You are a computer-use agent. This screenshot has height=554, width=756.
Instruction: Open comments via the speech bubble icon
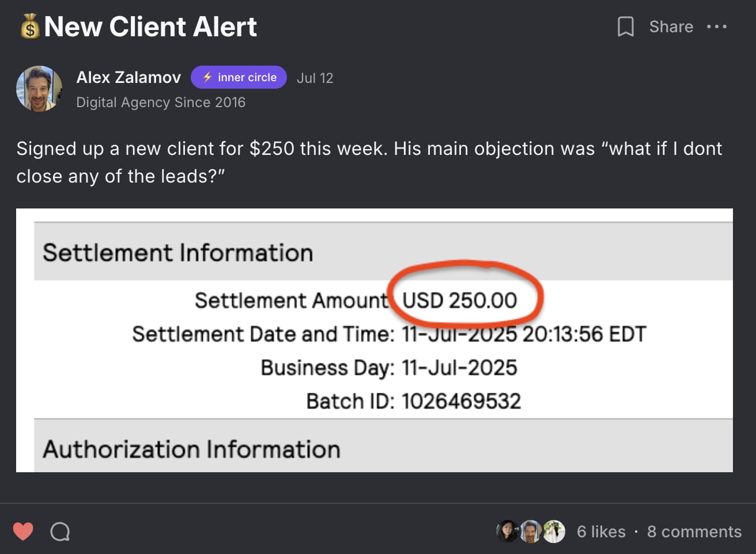(60, 531)
